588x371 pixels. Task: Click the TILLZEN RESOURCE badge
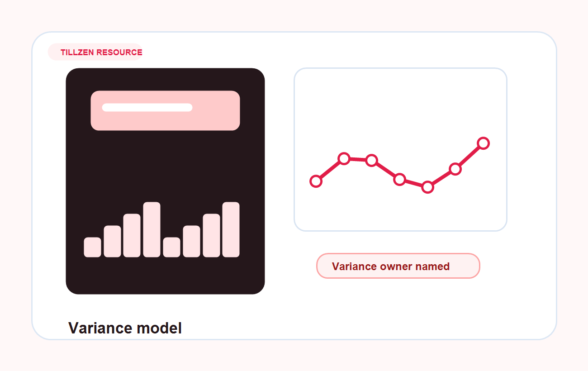[x=95, y=52]
